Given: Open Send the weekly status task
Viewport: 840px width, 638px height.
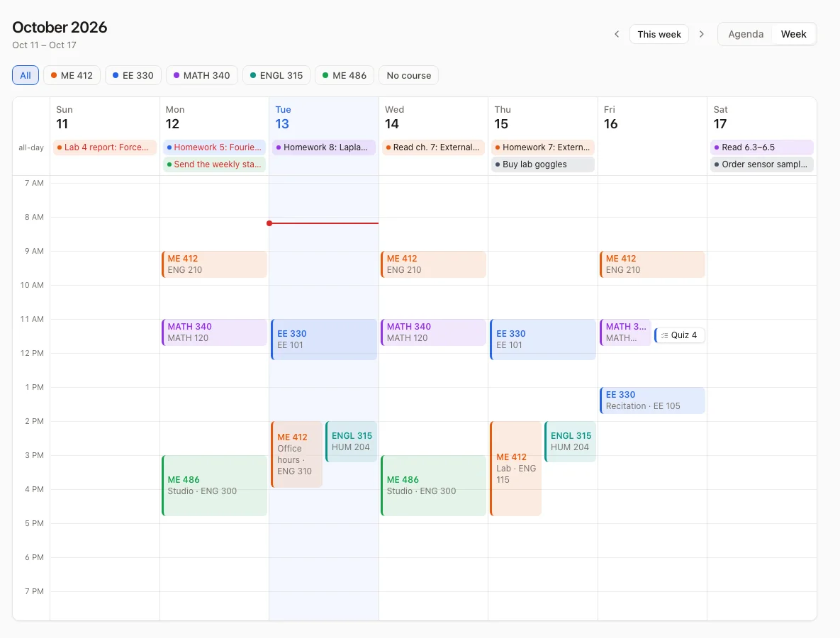Looking at the screenshot, I should pyautogui.click(x=214, y=164).
